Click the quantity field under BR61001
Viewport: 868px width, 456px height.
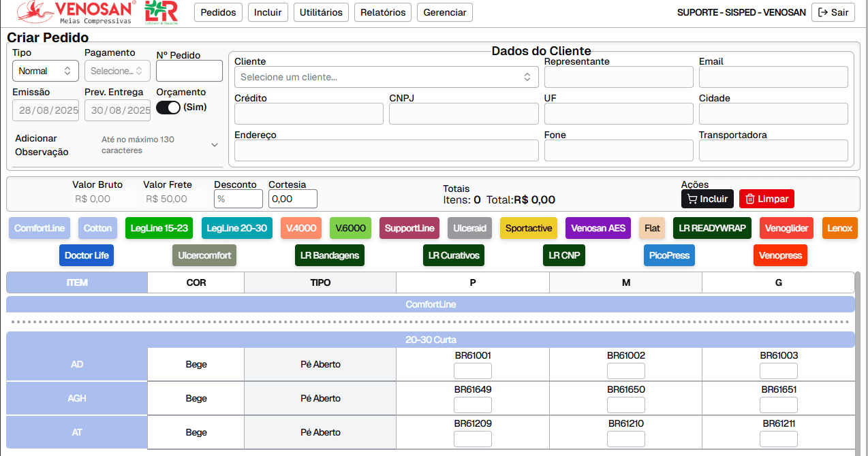tap(472, 371)
